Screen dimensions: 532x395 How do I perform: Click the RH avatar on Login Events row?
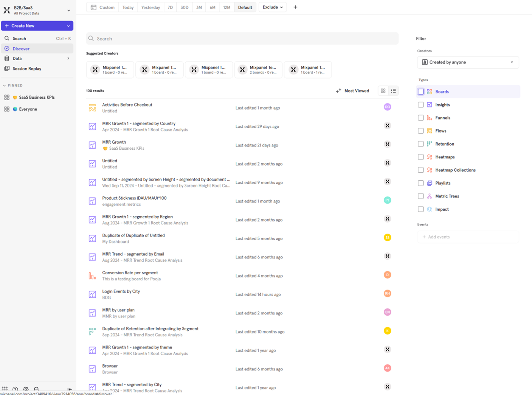click(387, 293)
